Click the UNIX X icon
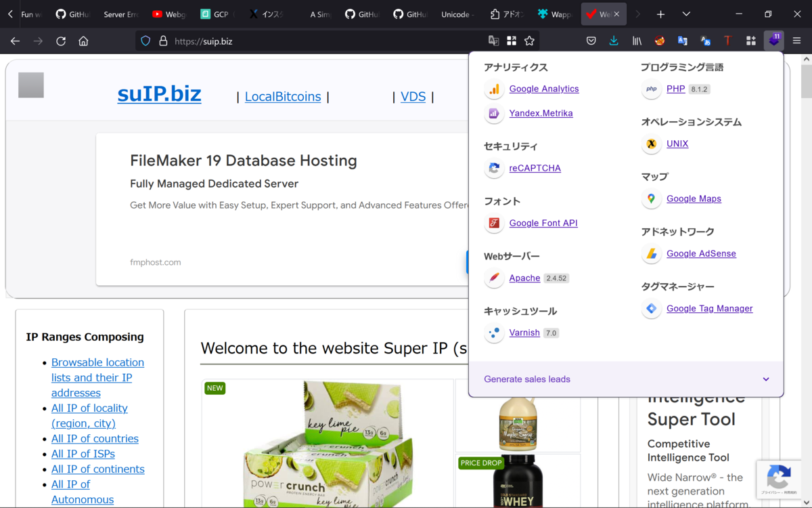Screen dimensions: 812x508 click(x=651, y=144)
